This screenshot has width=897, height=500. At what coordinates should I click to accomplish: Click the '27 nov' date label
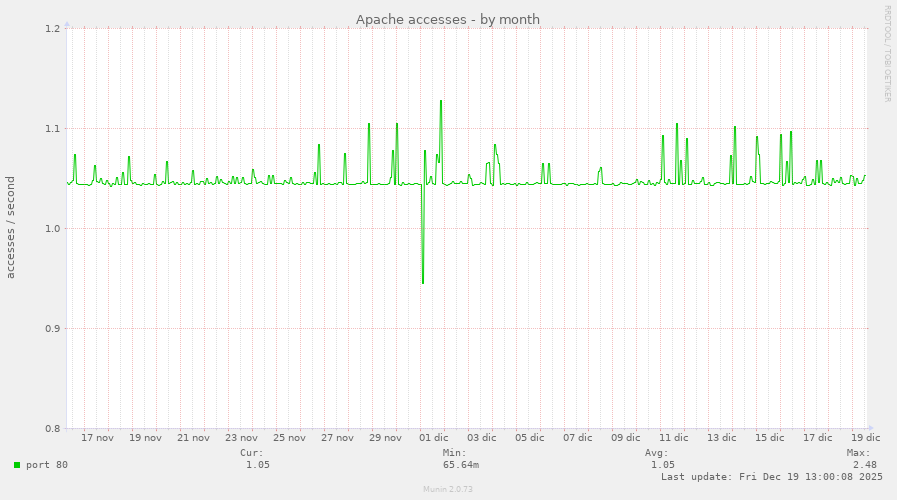[x=338, y=438]
